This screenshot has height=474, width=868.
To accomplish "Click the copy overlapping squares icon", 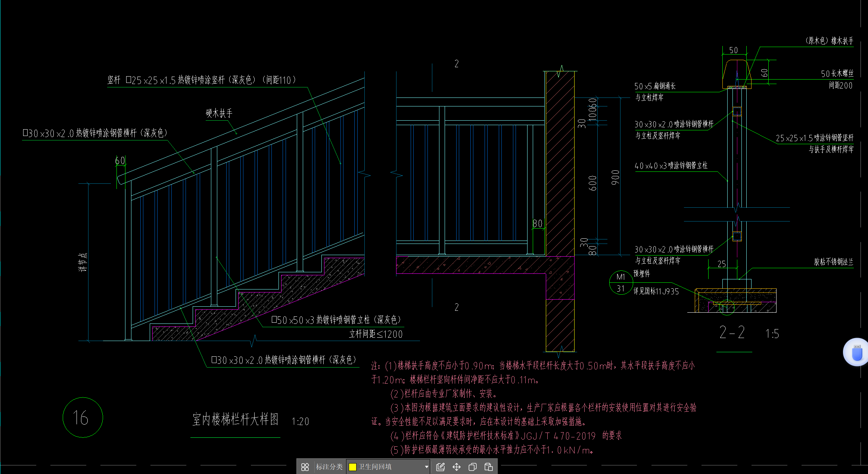I will 473,467.
